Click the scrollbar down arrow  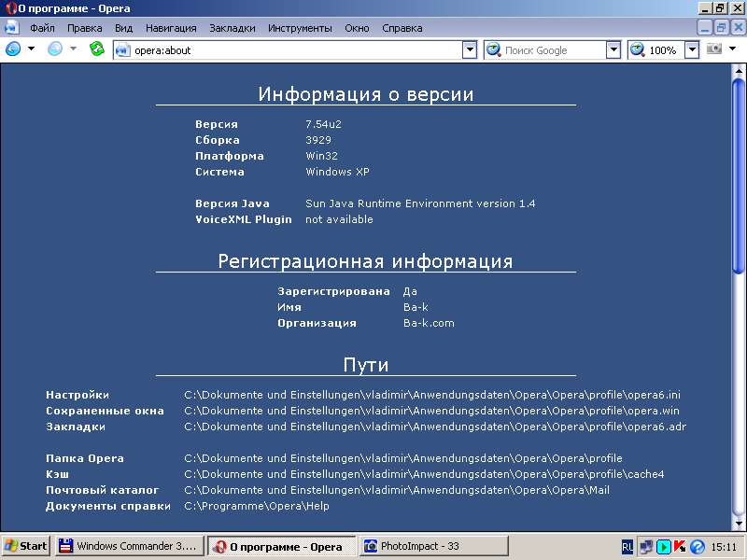tap(739, 524)
